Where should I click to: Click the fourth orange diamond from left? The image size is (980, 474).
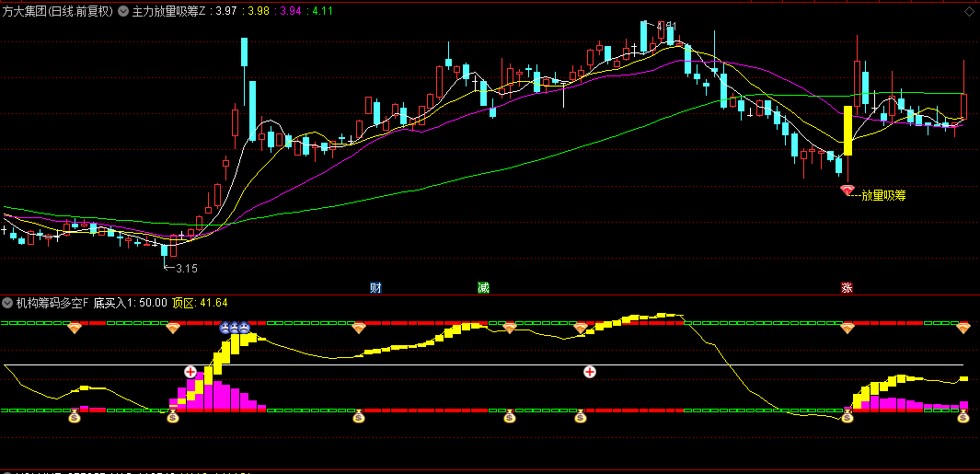coord(510,328)
